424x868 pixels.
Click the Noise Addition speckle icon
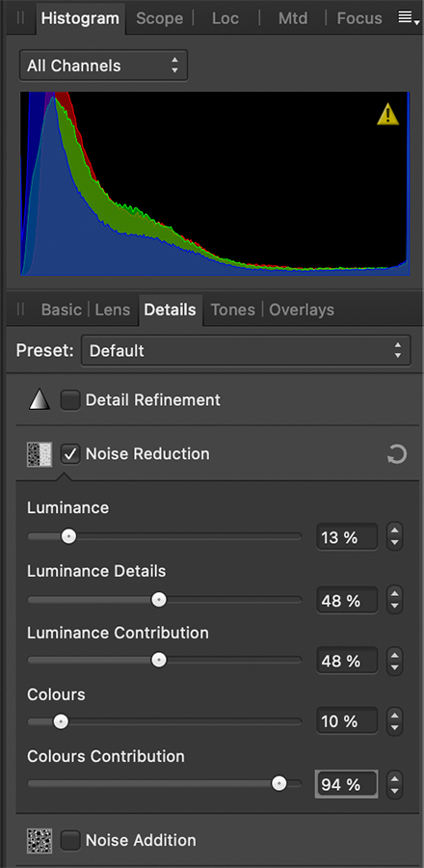click(40, 840)
